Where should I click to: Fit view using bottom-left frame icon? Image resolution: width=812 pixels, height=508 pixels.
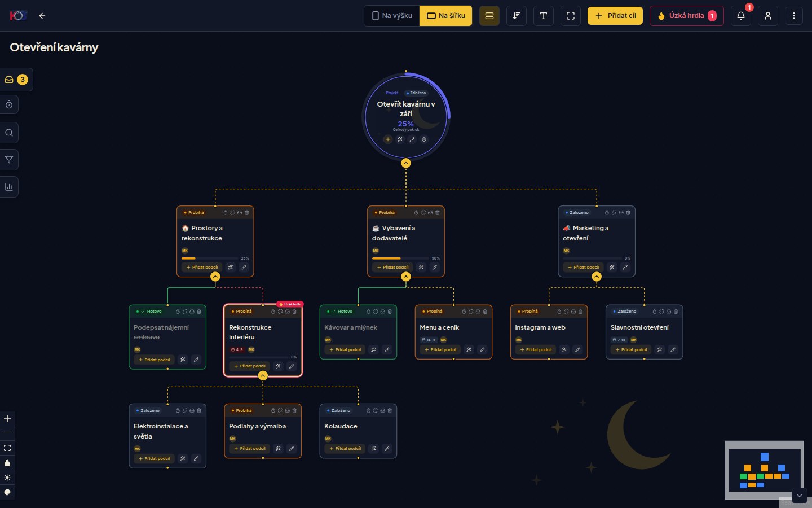pos(7,448)
